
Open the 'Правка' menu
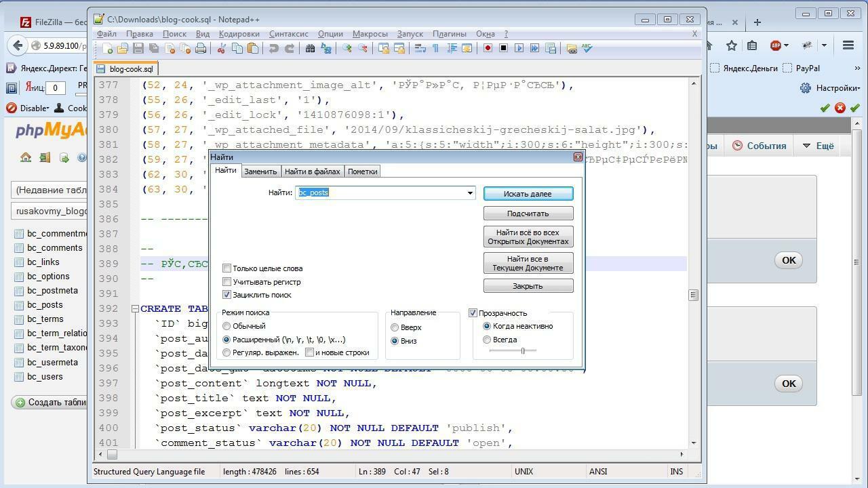pos(139,33)
